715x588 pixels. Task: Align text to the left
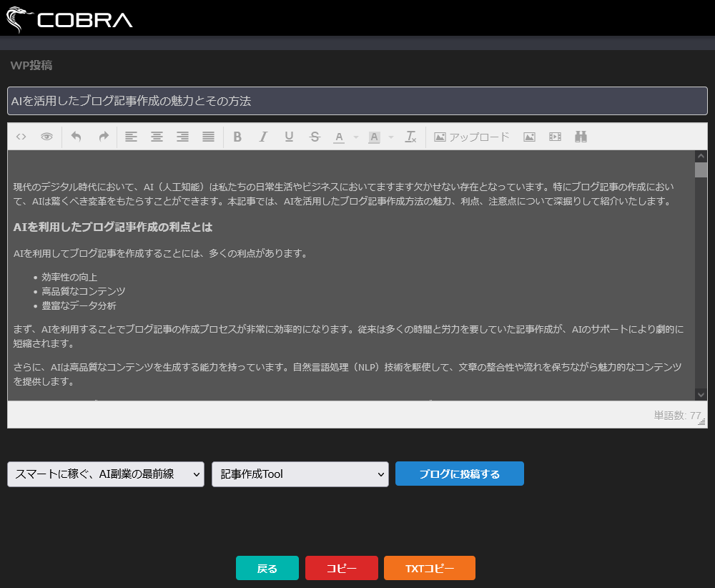pyautogui.click(x=131, y=137)
